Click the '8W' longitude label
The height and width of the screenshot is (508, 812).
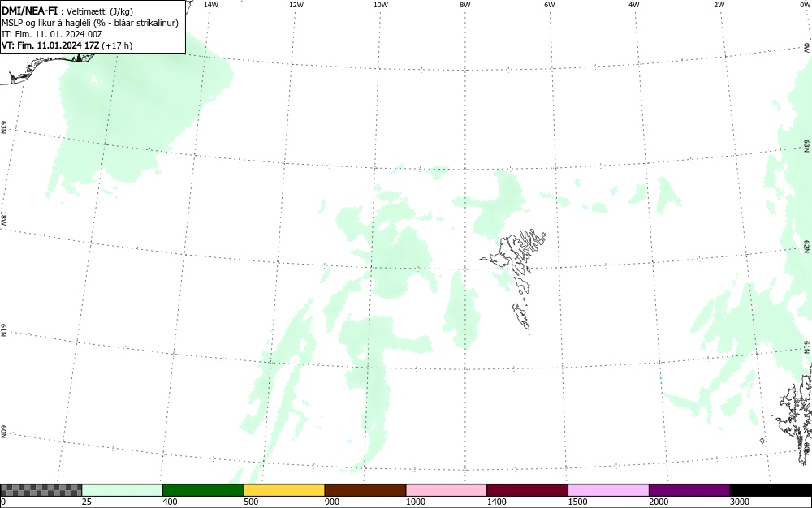[465, 5]
